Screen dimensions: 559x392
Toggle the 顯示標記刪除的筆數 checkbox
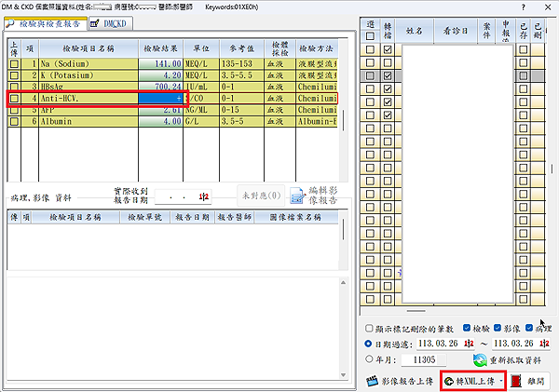(x=370, y=329)
